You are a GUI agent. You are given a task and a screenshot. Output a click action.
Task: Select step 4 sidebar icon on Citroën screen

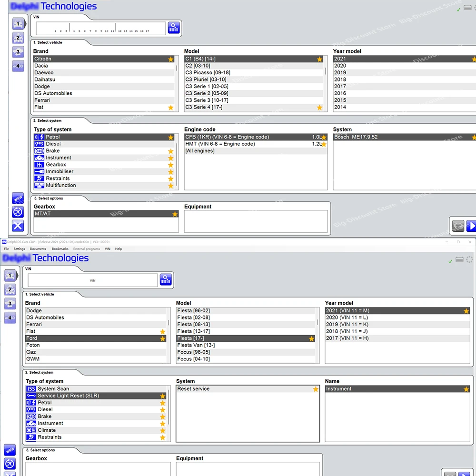tap(18, 66)
